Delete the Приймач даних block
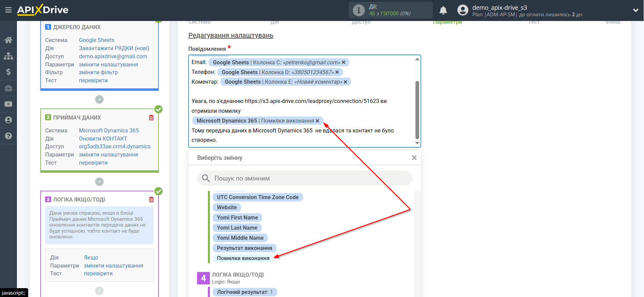Viewport: 644px width, 297px height. click(x=151, y=118)
